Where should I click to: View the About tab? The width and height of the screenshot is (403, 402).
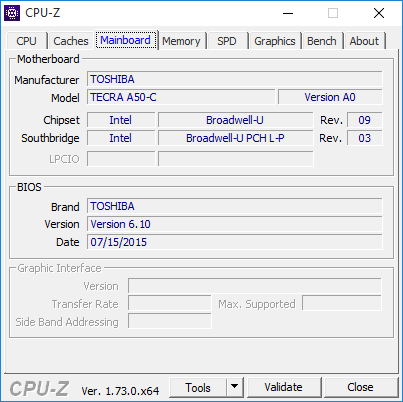click(x=364, y=41)
